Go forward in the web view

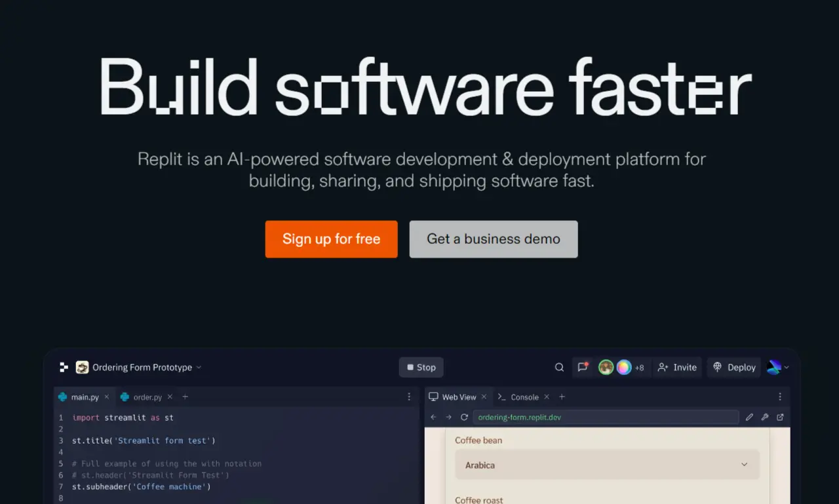point(448,417)
